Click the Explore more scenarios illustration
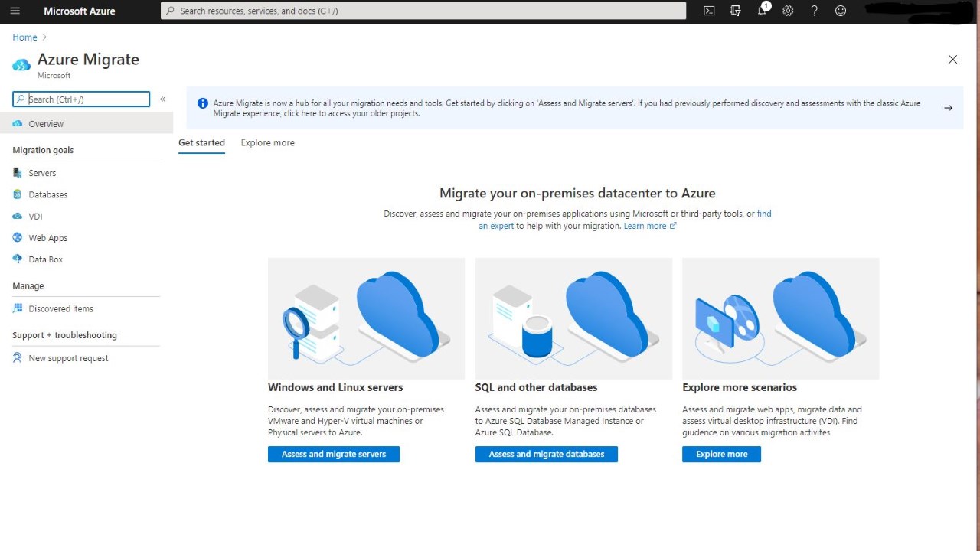Image resolution: width=980 pixels, height=551 pixels. (781, 318)
